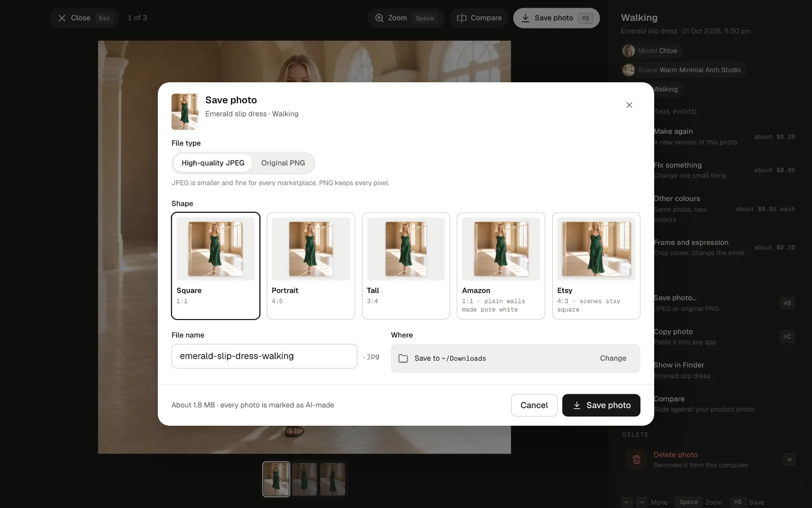Choose the Etsy 4:3 shape card
812x508 pixels.
click(596, 266)
